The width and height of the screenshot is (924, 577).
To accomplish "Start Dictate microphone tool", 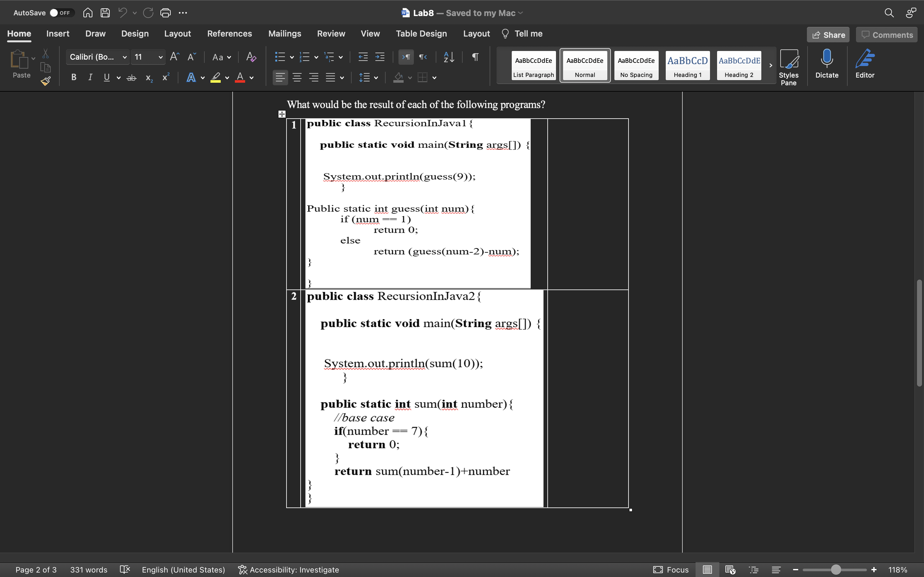I will click(827, 65).
